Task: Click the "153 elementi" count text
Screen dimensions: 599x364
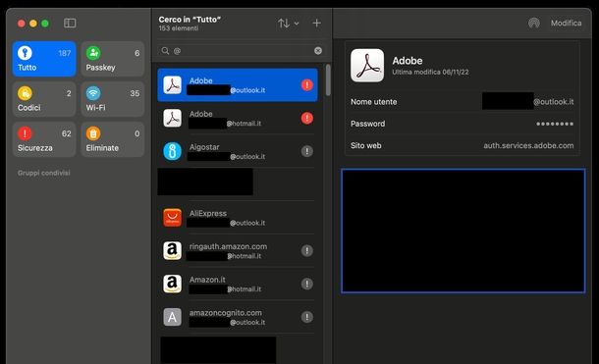Action: (179, 28)
